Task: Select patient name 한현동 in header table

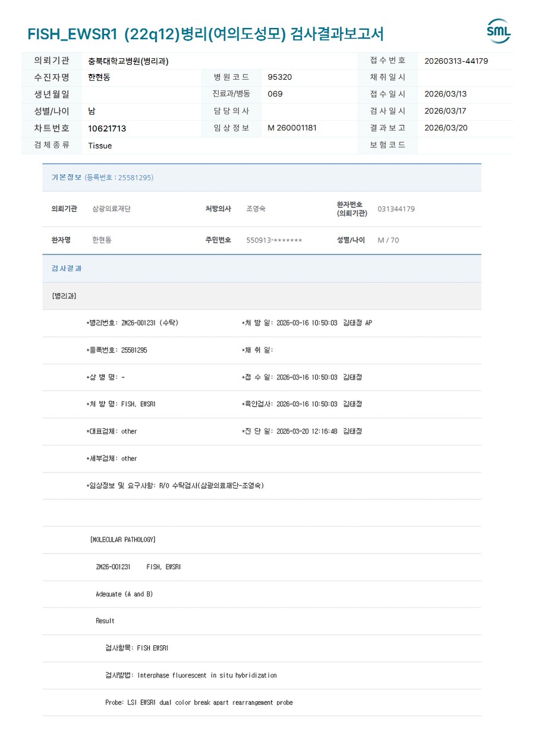Action: (99, 77)
